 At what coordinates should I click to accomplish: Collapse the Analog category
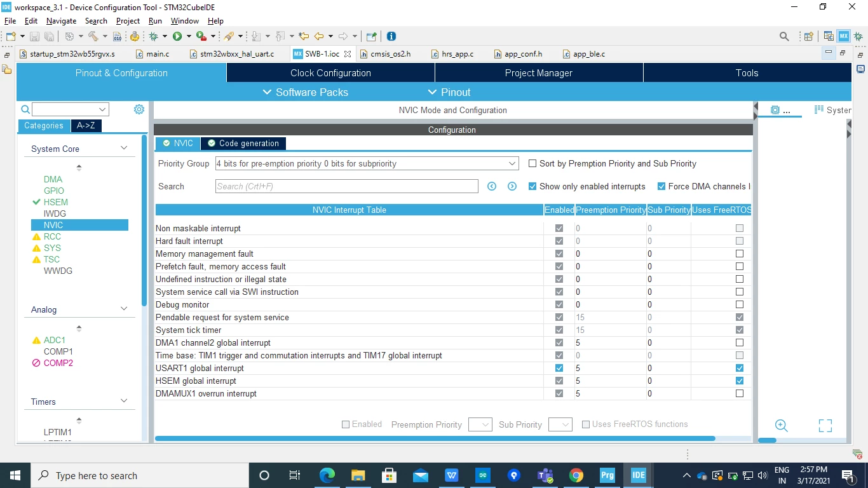point(124,309)
